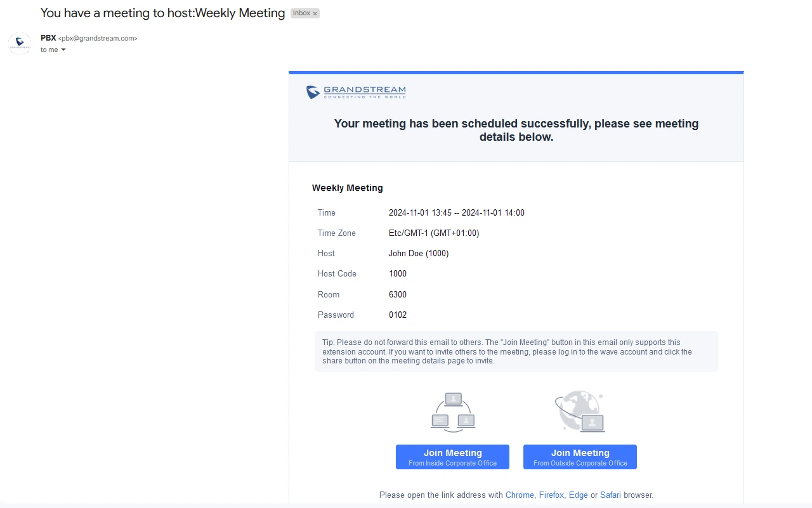Click sender name PBX
The image size is (812, 508).
(48, 38)
